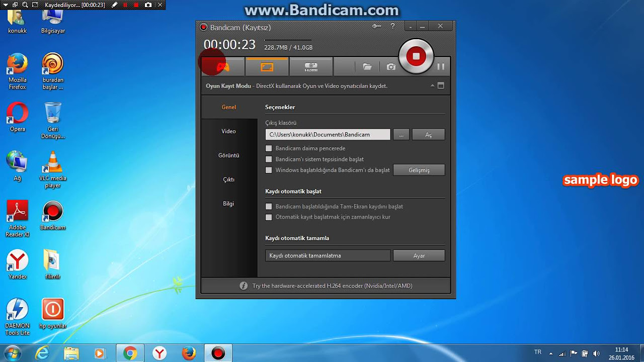This screenshot has height=362, width=644.
Task: Select the hp oyunlar desktop icon
Action: [53, 314]
